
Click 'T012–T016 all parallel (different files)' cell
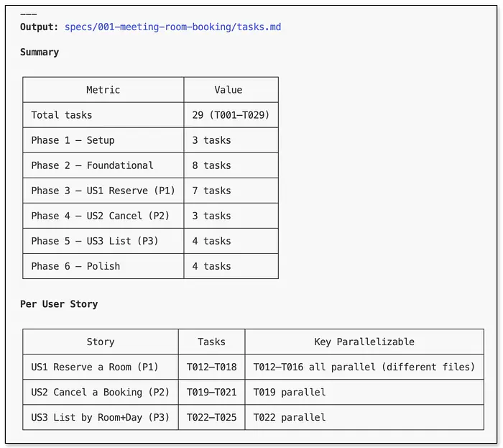tap(364, 367)
